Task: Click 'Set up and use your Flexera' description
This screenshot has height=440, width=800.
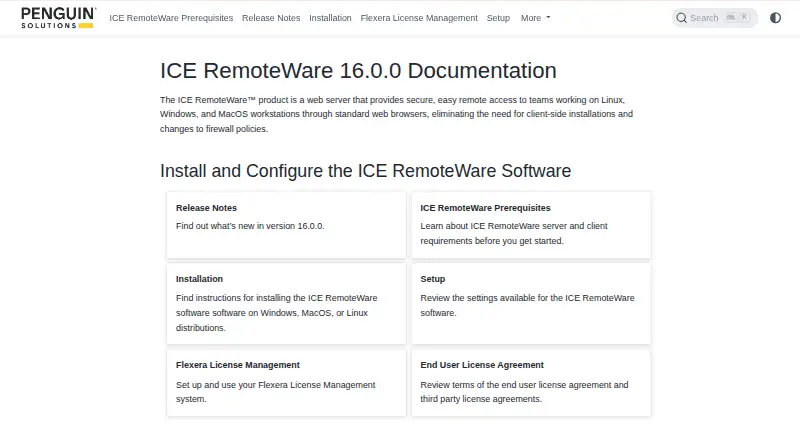Action: pyautogui.click(x=276, y=392)
